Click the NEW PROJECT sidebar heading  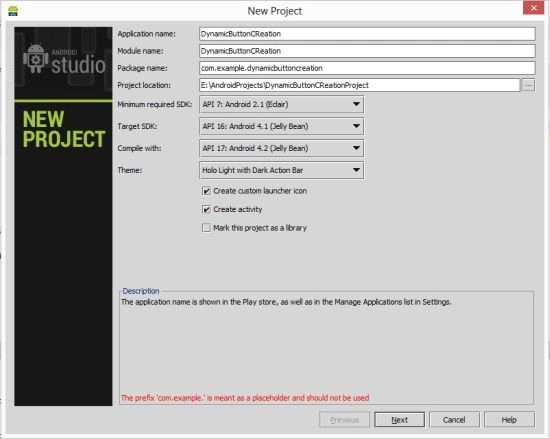64,129
